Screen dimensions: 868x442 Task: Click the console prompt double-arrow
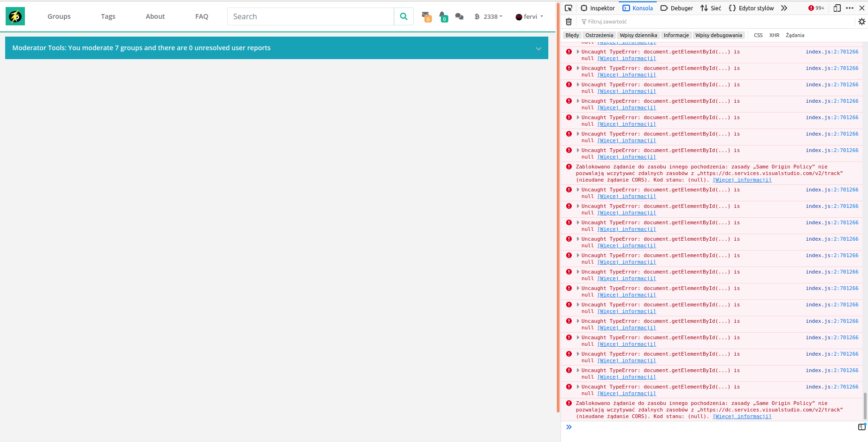[569, 427]
